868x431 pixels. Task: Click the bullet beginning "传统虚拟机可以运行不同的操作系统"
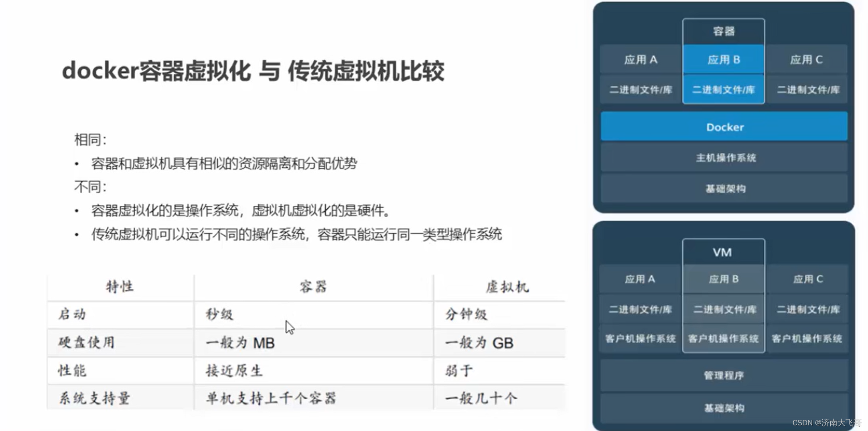tap(296, 234)
